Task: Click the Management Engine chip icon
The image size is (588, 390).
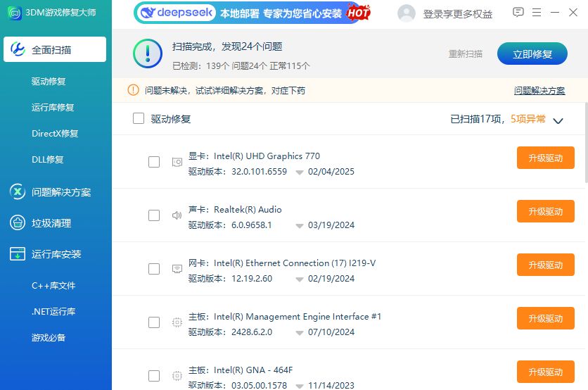Action: [177, 322]
